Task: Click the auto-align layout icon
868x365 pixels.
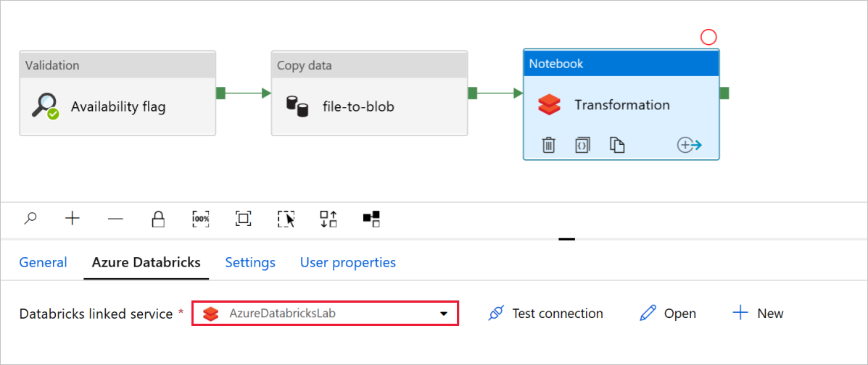Action: (x=329, y=218)
